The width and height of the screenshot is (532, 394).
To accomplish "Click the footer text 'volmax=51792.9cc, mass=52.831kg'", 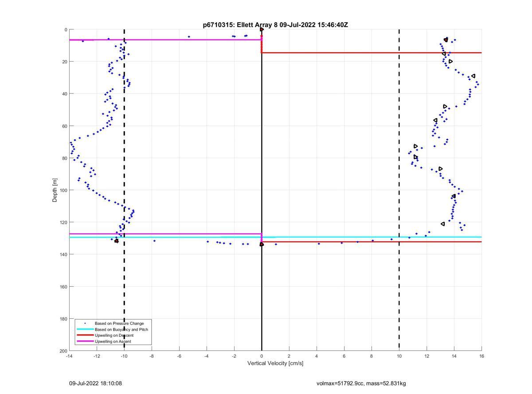I will pyautogui.click(x=361, y=383).
